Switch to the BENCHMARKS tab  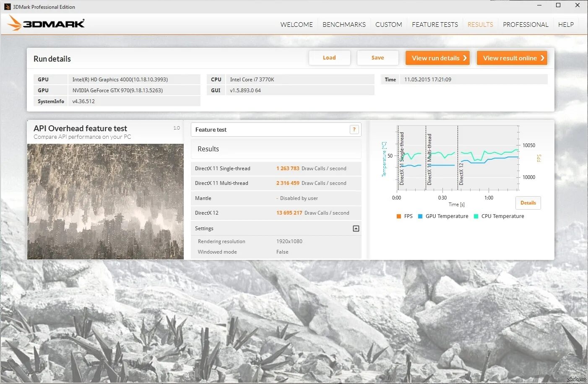pos(344,24)
